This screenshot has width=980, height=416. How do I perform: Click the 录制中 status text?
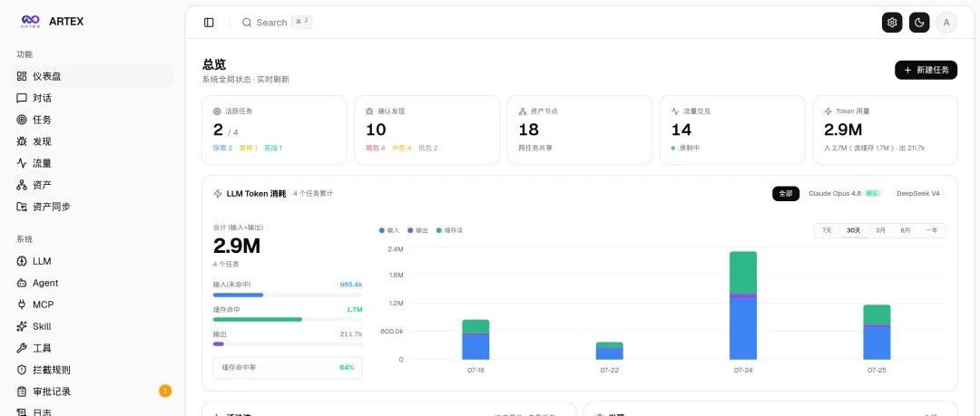(690, 148)
